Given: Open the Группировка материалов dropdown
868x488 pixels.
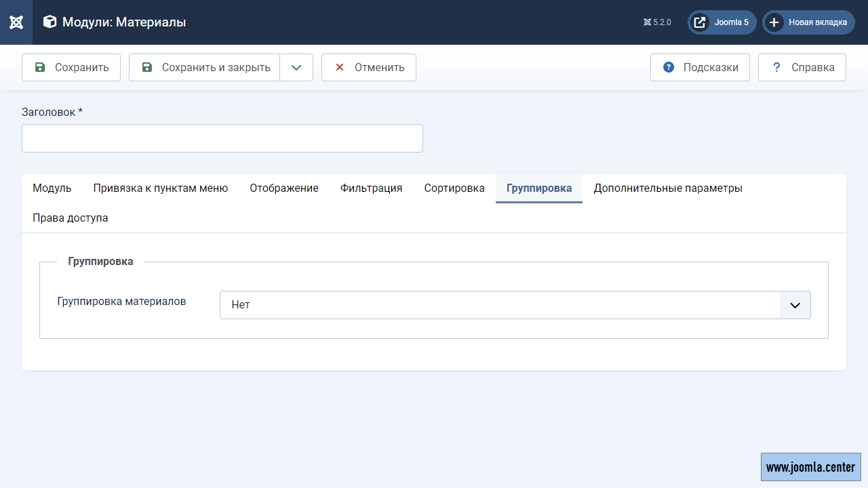Looking at the screenshot, I should click(515, 305).
